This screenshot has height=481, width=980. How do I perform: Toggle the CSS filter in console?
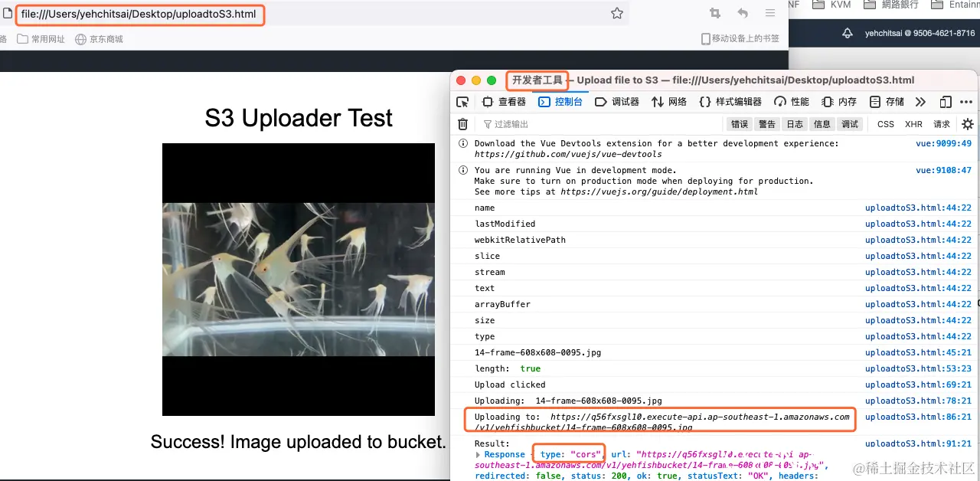click(886, 124)
